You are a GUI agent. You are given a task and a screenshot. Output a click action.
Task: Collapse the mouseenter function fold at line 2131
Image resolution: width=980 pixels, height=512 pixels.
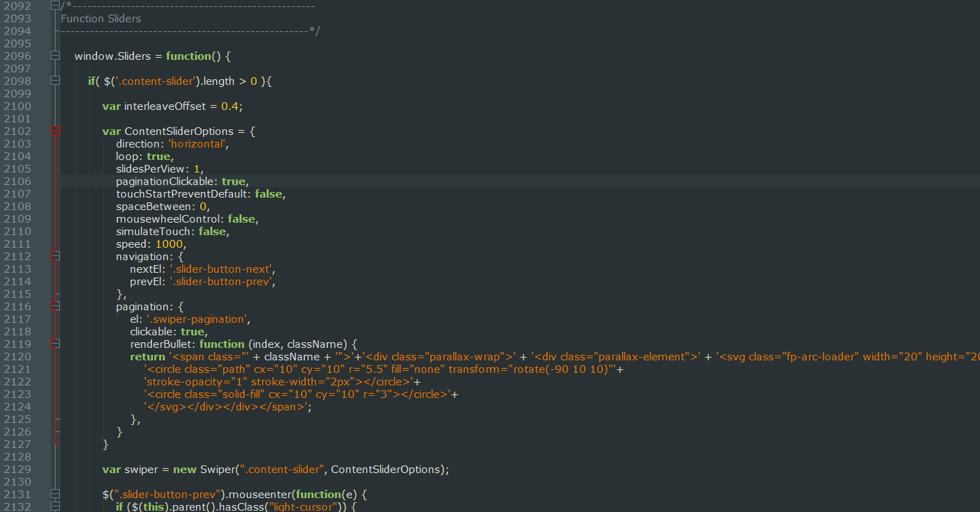tap(56, 495)
